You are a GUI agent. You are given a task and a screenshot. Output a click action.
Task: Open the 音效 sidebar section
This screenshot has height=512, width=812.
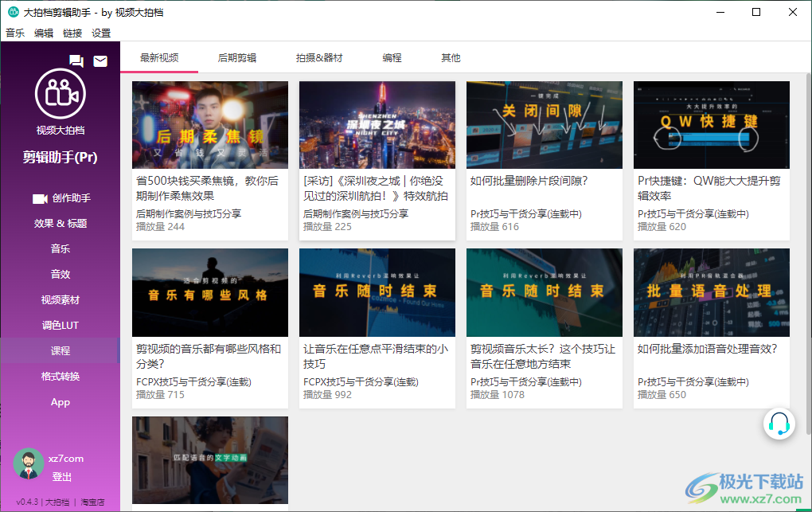pyautogui.click(x=60, y=274)
